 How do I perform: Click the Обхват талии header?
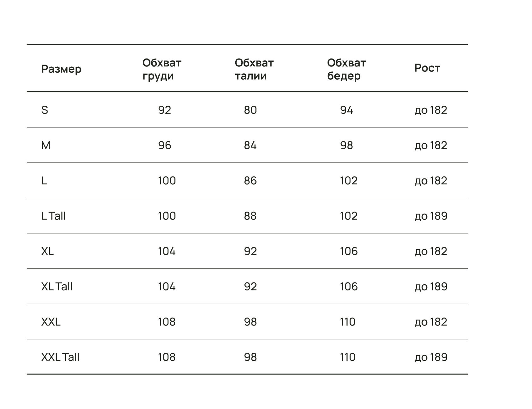click(254, 69)
